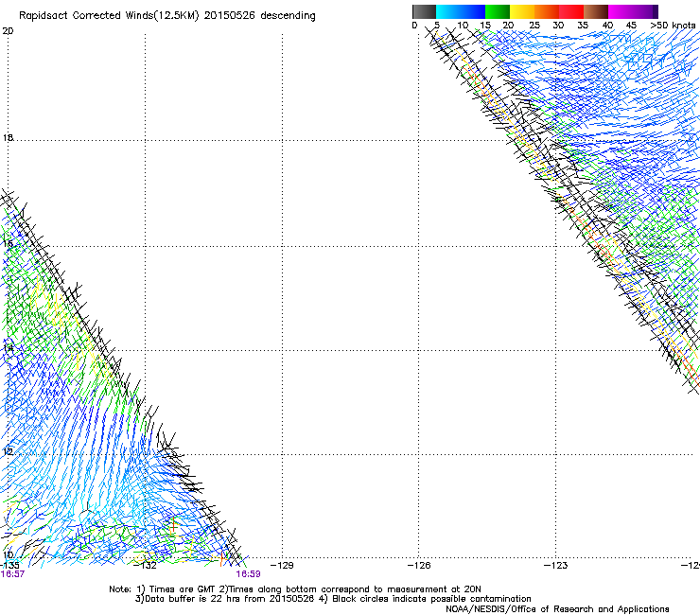This screenshot has width=700, height=615.
Task: Click the longitude label '-132'
Action: (145, 566)
